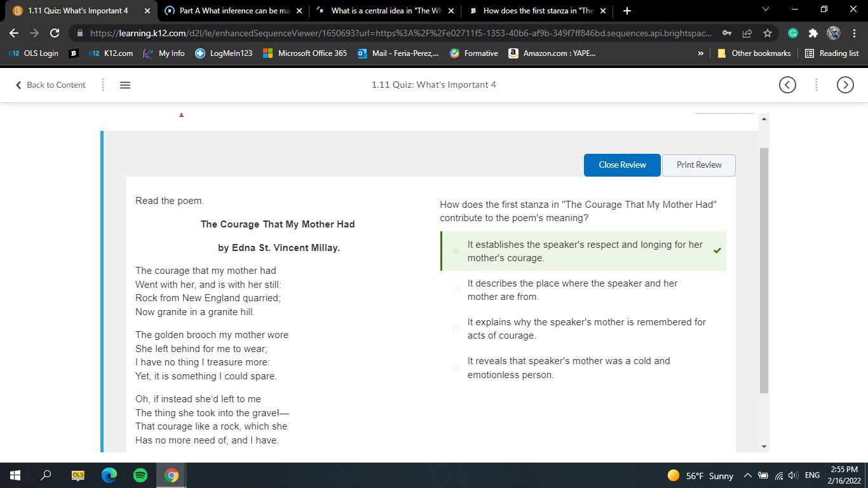Image resolution: width=868 pixels, height=488 pixels.
Task: Reload the page with the refresh icon
Action: coord(55,33)
